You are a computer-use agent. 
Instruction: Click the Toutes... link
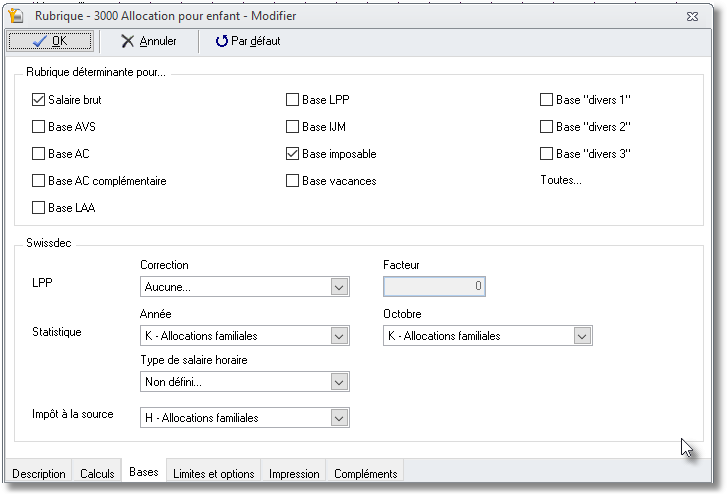(560, 180)
